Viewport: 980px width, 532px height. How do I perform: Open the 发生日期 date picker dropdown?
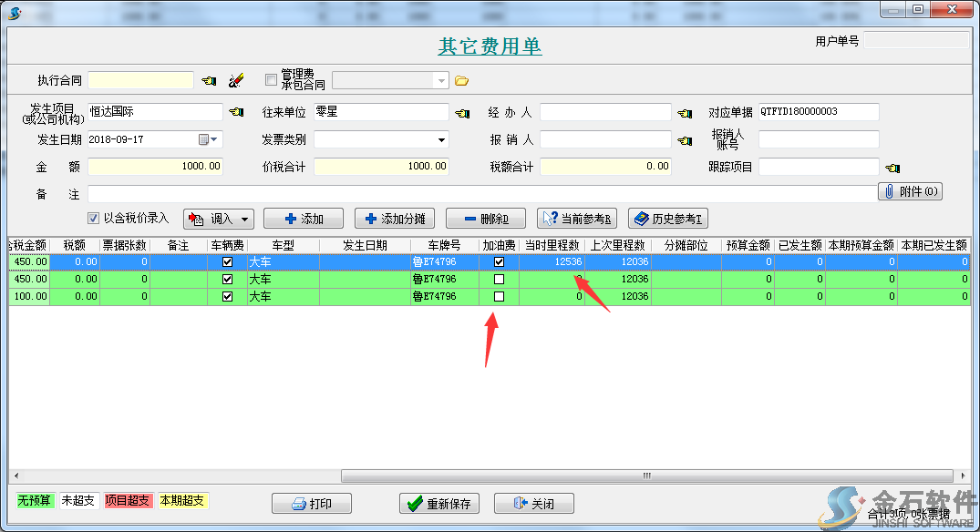[214, 139]
